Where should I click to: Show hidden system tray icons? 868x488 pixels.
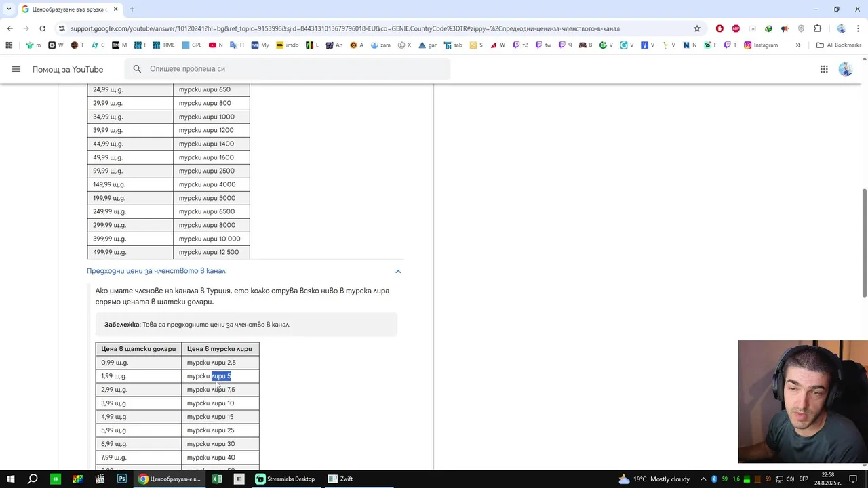click(x=703, y=479)
